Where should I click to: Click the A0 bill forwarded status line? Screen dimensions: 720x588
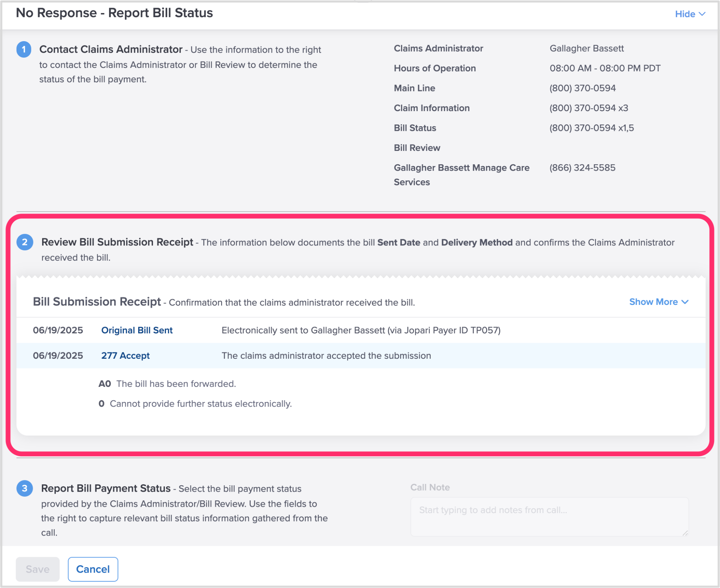tap(167, 384)
